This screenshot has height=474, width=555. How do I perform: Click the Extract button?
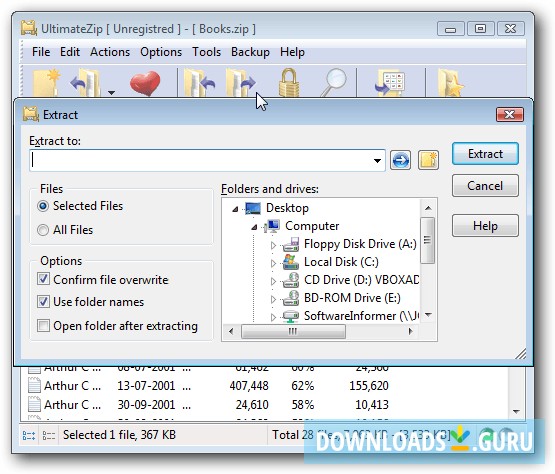tap(485, 154)
